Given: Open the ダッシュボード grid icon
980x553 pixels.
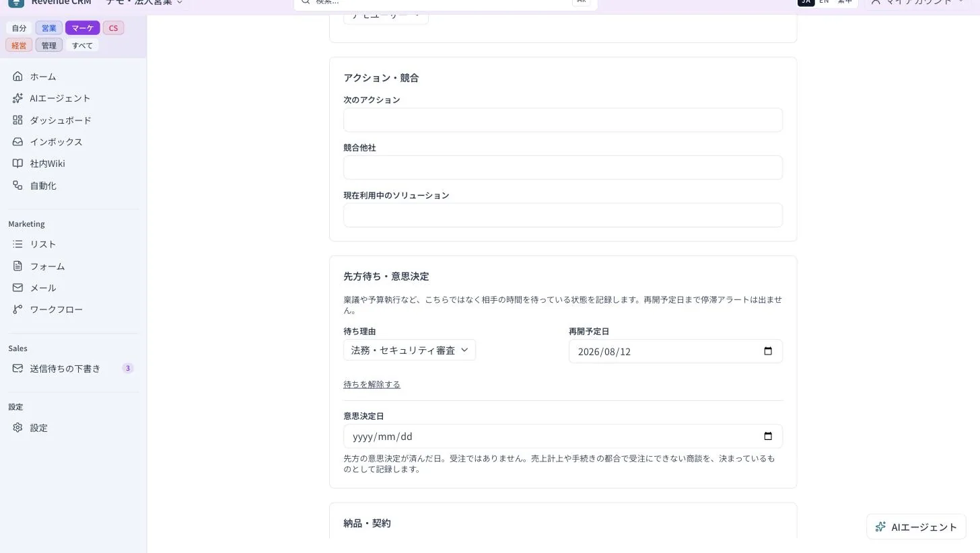Looking at the screenshot, I should [x=17, y=120].
